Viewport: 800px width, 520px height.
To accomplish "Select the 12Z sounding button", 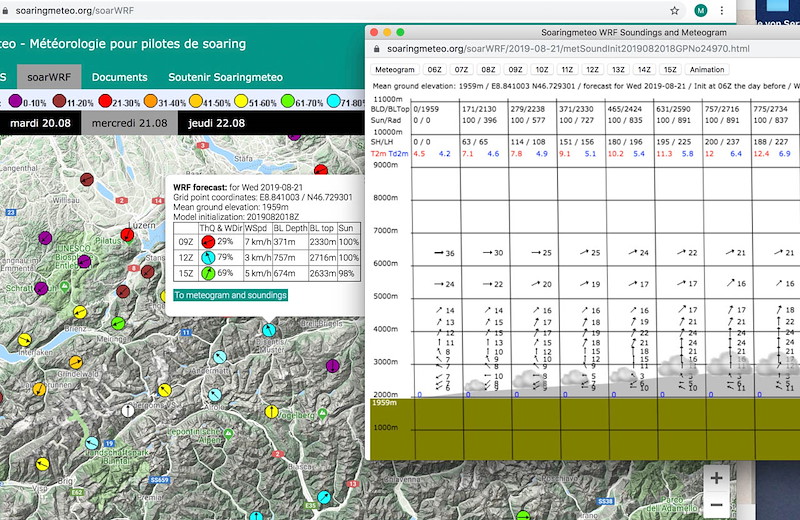I will click(x=592, y=69).
